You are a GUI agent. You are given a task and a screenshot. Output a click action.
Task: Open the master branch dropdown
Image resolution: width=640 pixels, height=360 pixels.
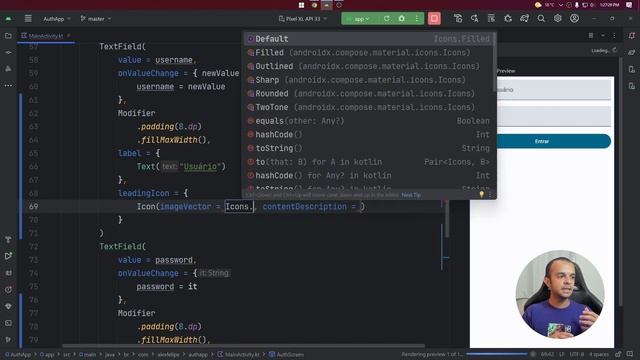coord(96,19)
